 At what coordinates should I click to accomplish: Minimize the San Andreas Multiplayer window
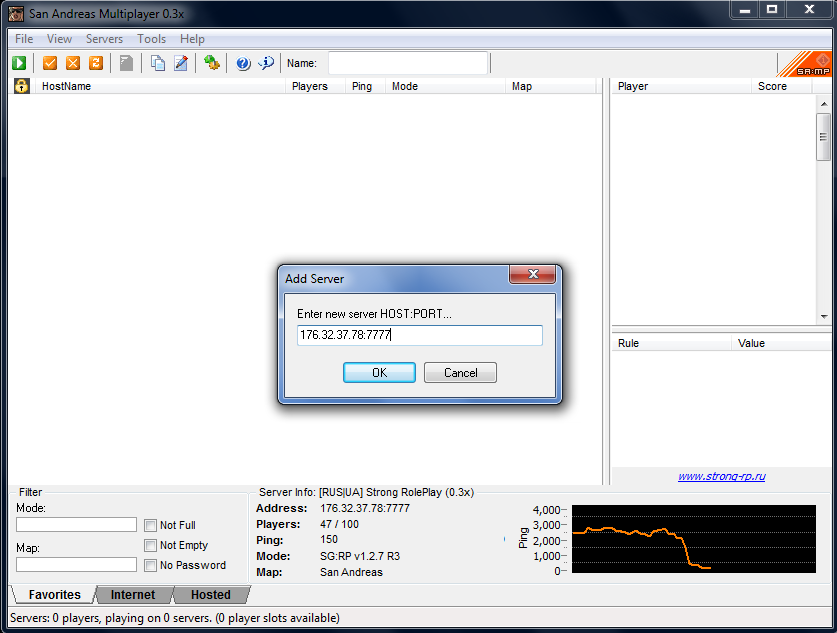pos(745,10)
